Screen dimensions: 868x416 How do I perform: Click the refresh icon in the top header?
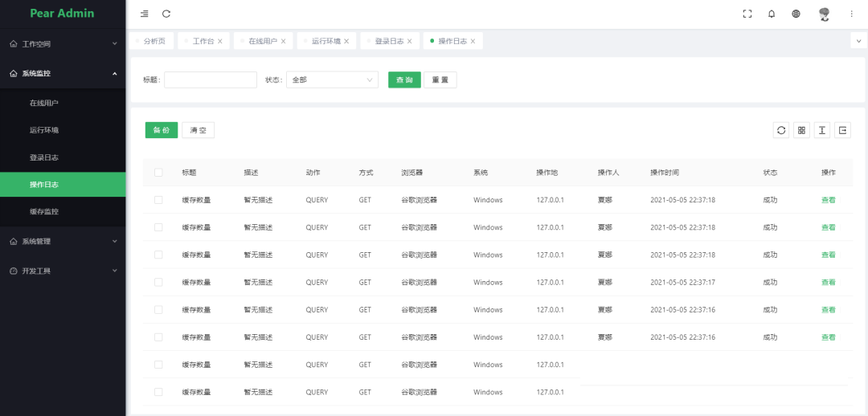[166, 14]
